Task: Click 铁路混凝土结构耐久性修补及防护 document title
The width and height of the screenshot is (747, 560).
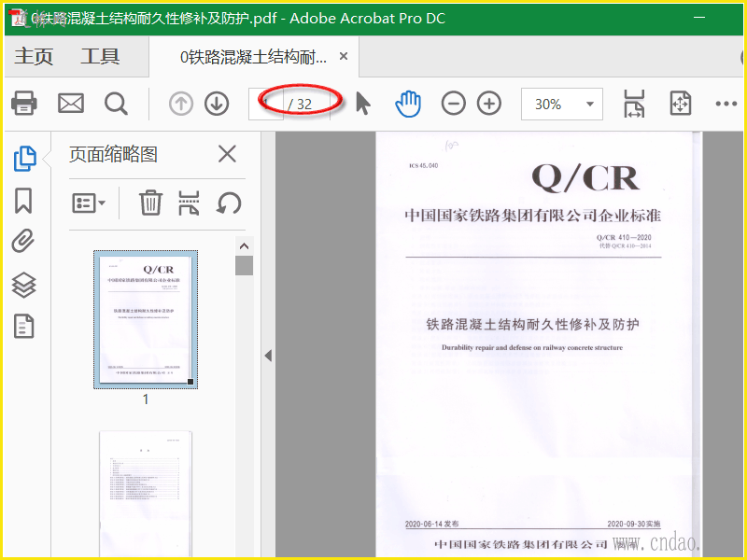Action: 532,325
